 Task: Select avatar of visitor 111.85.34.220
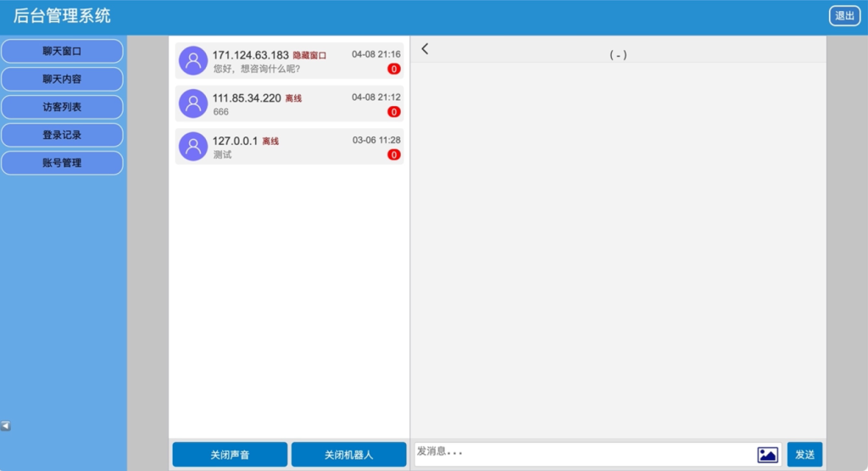point(193,103)
